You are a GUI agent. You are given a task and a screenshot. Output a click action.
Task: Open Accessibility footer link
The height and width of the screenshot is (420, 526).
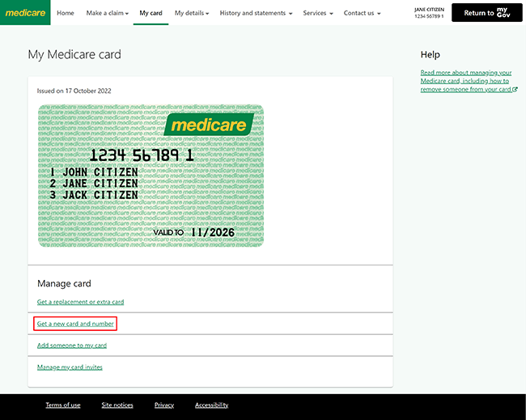click(212, 405)
